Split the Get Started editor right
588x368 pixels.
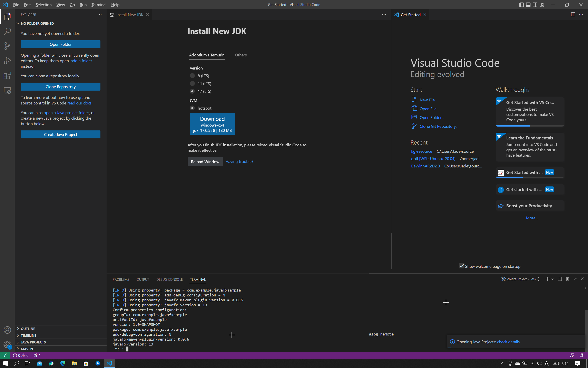573,15
